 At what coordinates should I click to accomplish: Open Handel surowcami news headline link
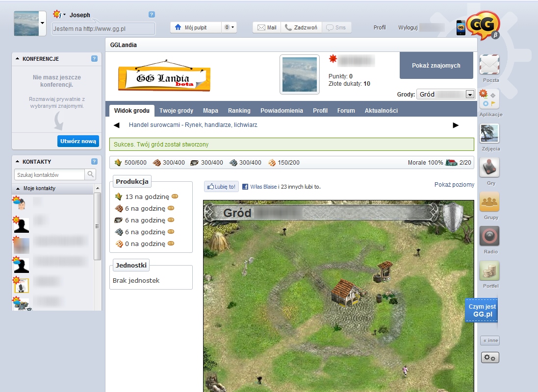[x=193, y=125]
